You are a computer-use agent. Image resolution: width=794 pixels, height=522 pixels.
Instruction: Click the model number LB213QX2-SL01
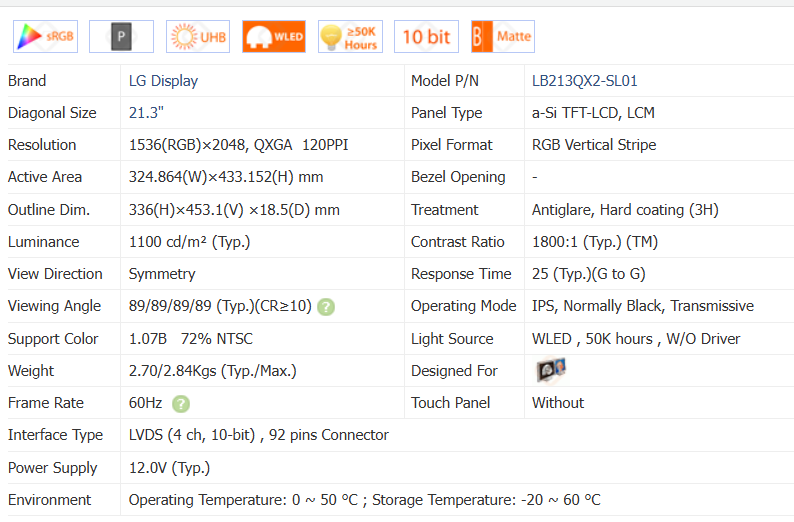coord(584,81)
